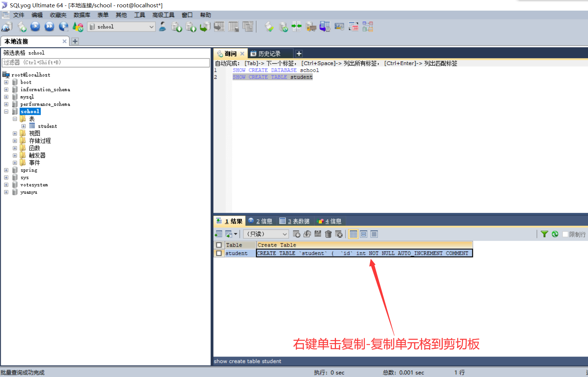The width and height of the screenshot is (588, 377).
Task: Open the schema designer icon
Action: tap(368, 27)
